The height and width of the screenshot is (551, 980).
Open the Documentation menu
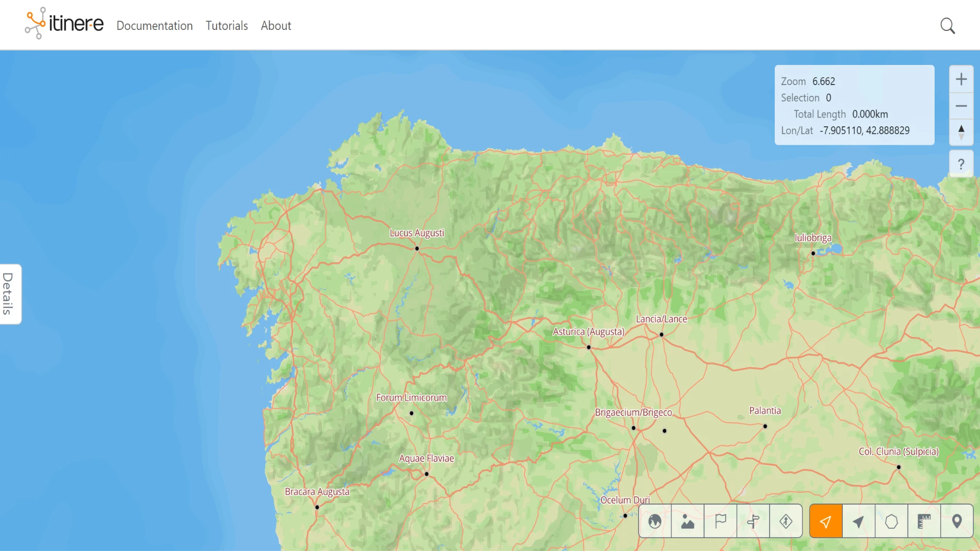coord(154,25)
